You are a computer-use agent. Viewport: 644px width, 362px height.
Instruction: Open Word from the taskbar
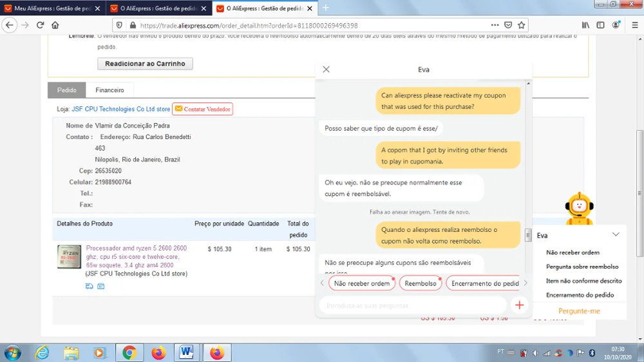coord(186,352)
